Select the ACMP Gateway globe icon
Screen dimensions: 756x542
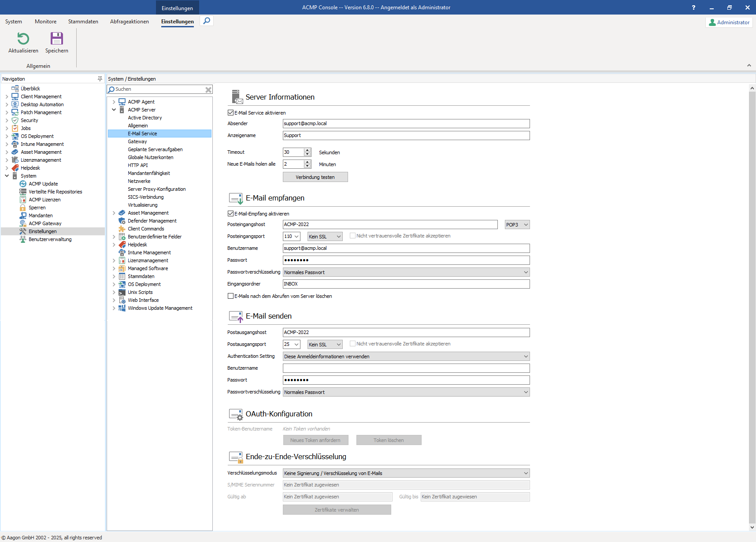[23, 223]
